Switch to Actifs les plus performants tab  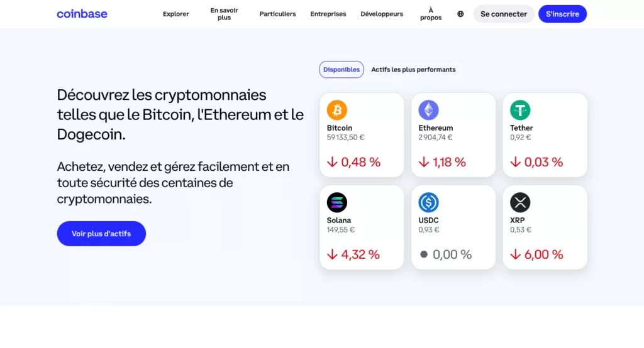[x=413, y=70]
